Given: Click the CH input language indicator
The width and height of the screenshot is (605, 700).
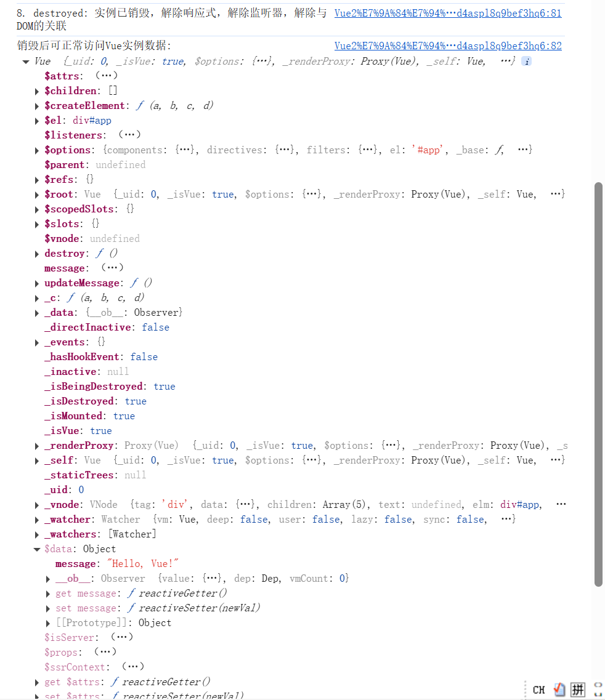Looking at the screenshot, I should point(539,690).
